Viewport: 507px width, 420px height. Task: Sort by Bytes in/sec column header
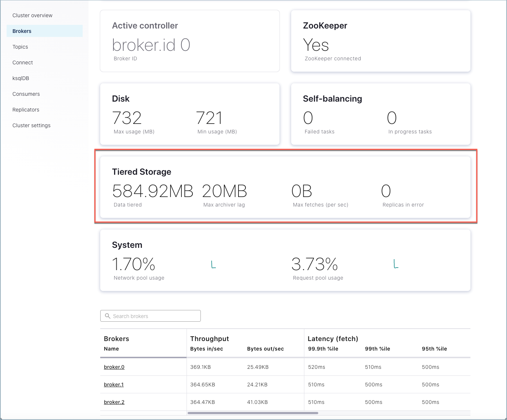tap(207, 349)
